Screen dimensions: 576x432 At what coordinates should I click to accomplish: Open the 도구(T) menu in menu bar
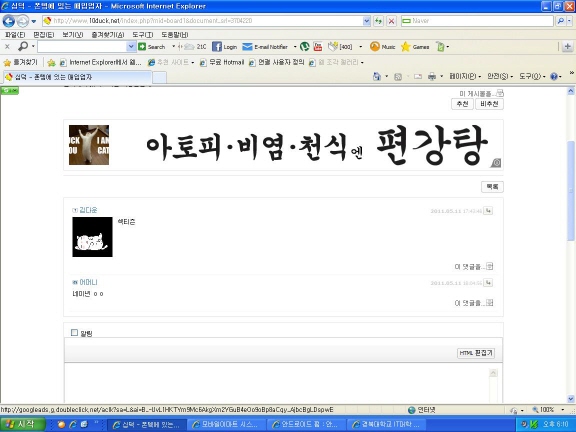point(143,35)
